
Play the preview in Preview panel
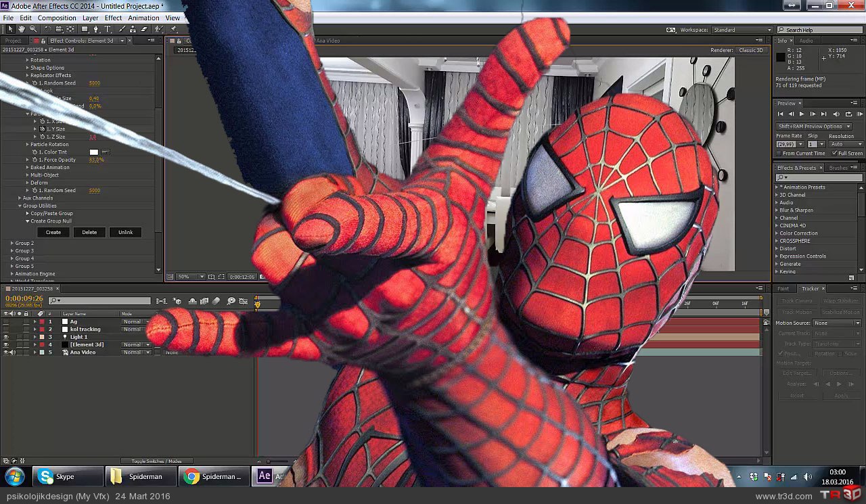click(x=802, y=114)
